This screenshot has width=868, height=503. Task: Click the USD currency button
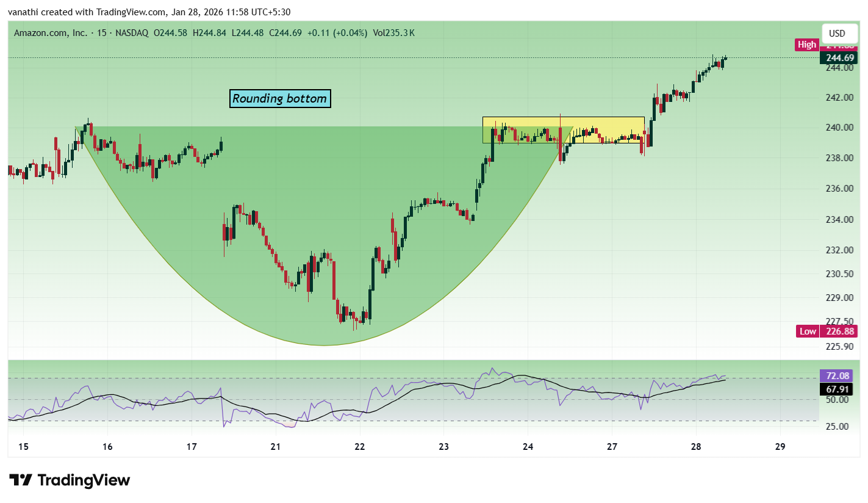click(838, 34)
